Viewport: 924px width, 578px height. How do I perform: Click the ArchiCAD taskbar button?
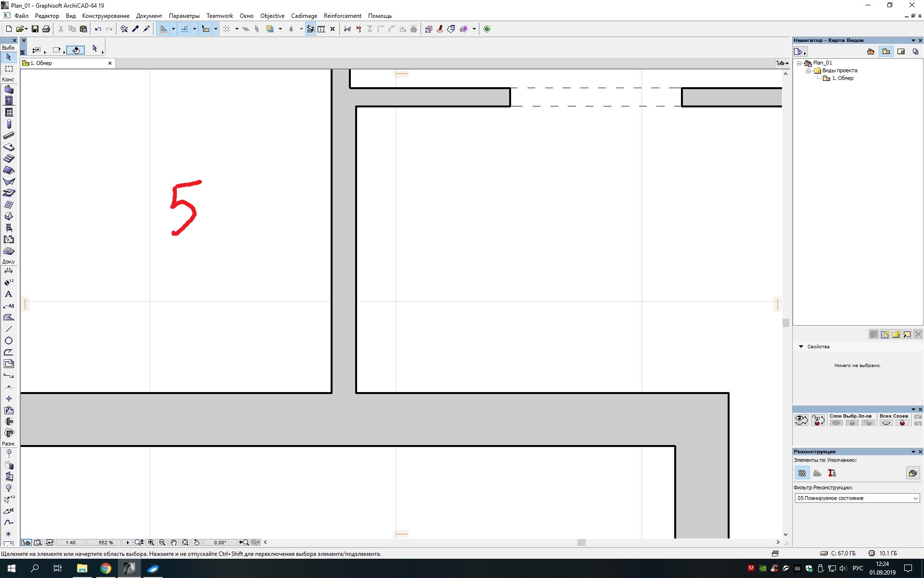click(130, 568)
